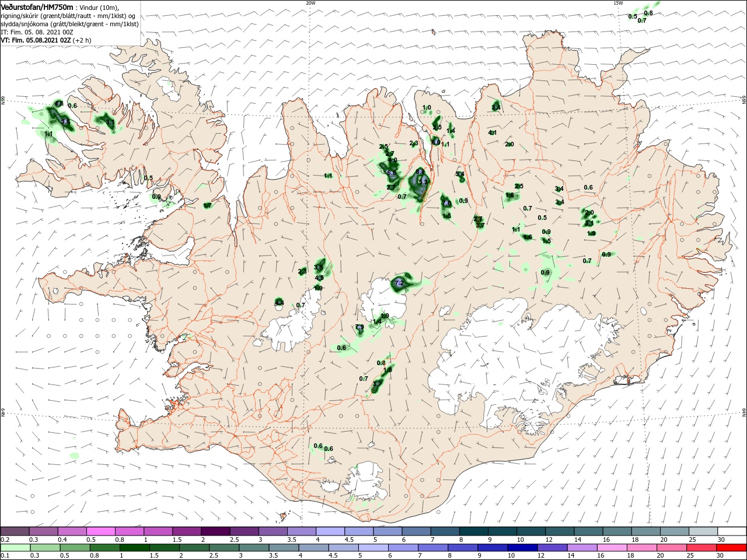Click the 20W longitude label

pos(310,3)
